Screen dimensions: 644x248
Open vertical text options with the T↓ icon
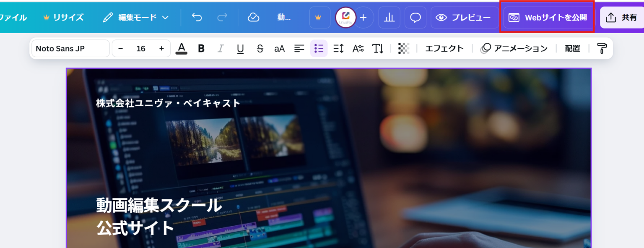coord(378,48)
